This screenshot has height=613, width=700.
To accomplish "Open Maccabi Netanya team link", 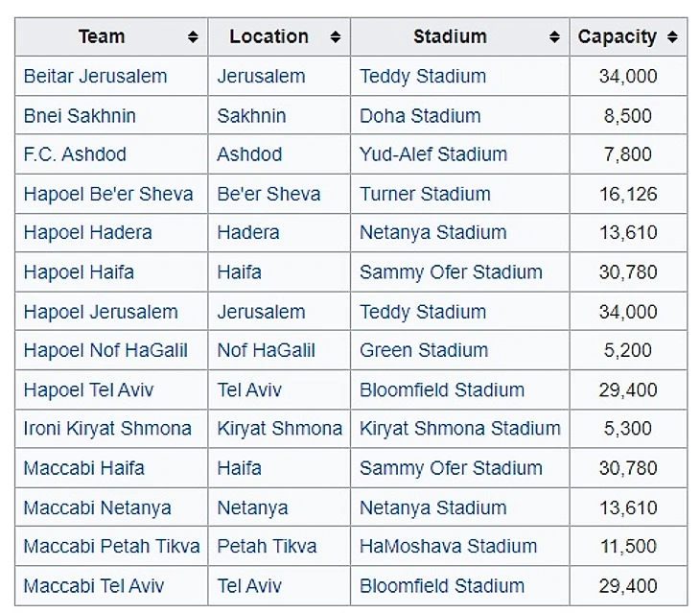I will 97,507.
